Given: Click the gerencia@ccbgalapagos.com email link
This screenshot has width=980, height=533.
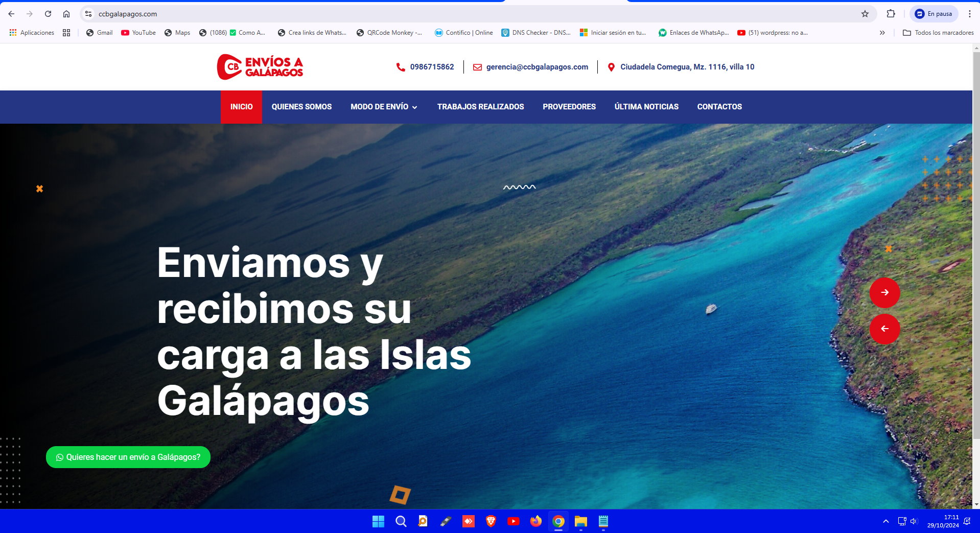Looking at the screenshot, I should tap(536, 67).
